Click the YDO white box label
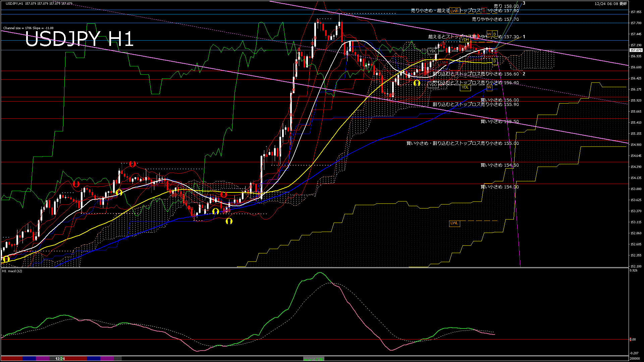 433,85
